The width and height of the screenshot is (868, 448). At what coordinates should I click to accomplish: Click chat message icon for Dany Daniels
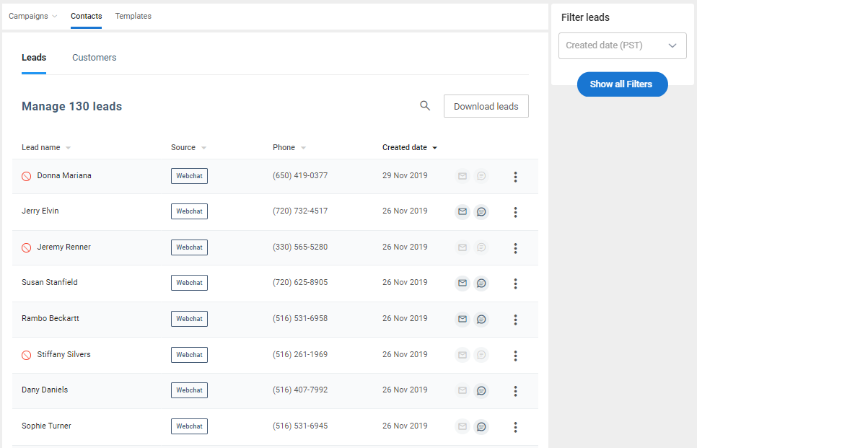tap(481, 391)
